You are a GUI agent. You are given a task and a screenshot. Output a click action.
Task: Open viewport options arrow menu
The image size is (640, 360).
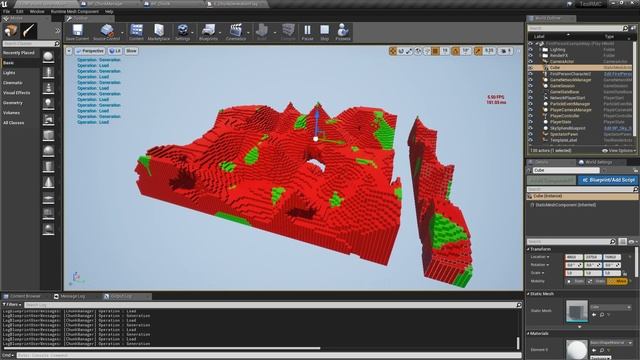click(69, 51)
